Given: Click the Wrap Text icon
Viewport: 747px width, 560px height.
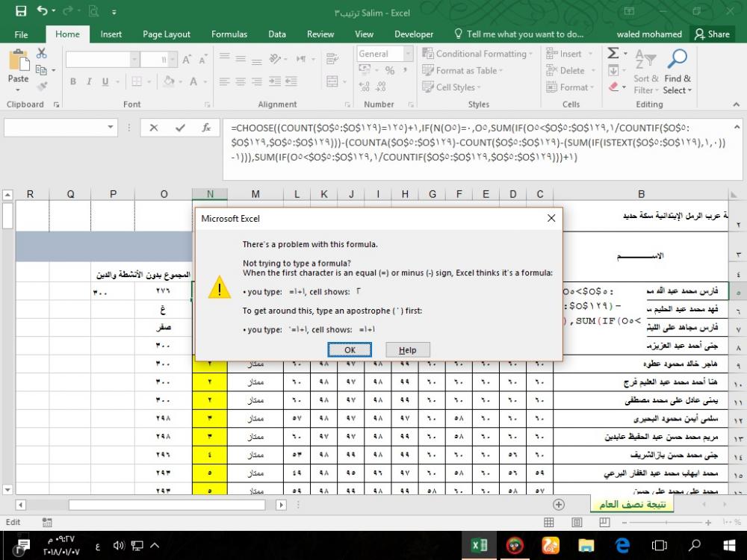Looking at the screenshot, I should [332, 59].
